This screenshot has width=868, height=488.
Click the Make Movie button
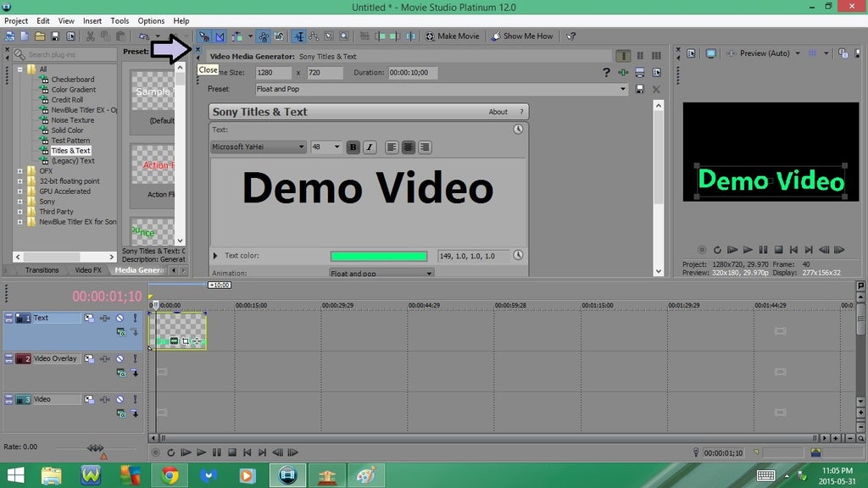click(453, 36)
